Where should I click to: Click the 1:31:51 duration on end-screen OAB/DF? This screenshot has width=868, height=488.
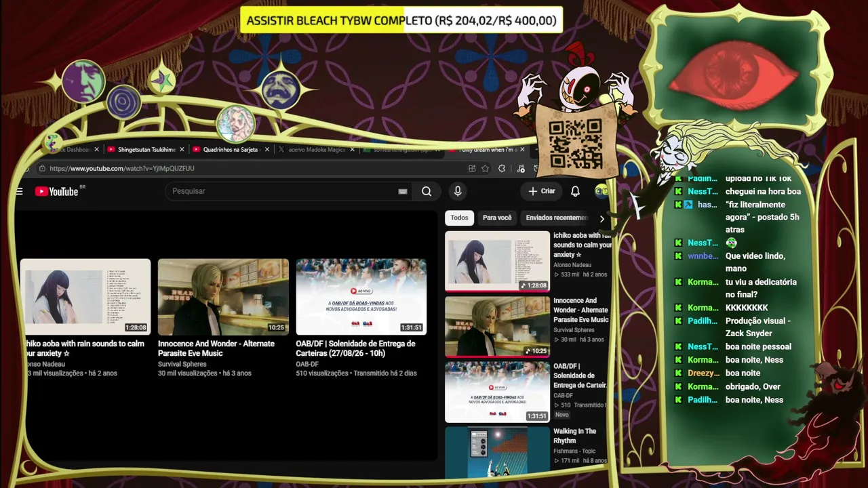point(412,328)
